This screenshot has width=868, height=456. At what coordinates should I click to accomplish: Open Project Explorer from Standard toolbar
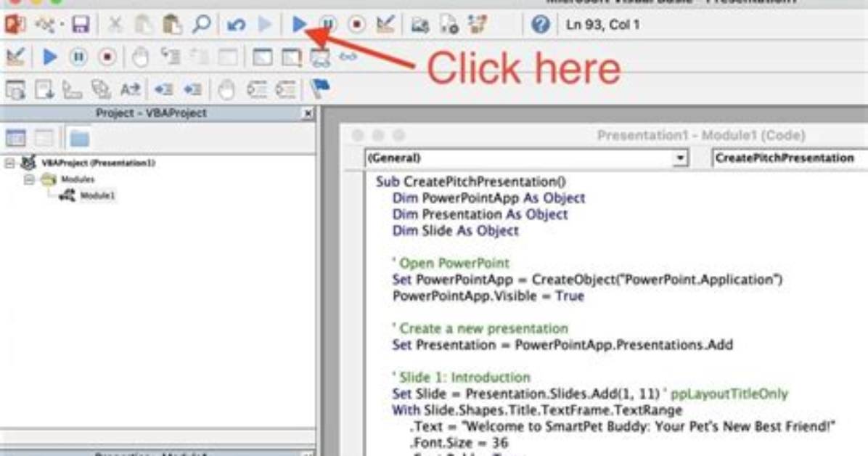tap(419, 25)
